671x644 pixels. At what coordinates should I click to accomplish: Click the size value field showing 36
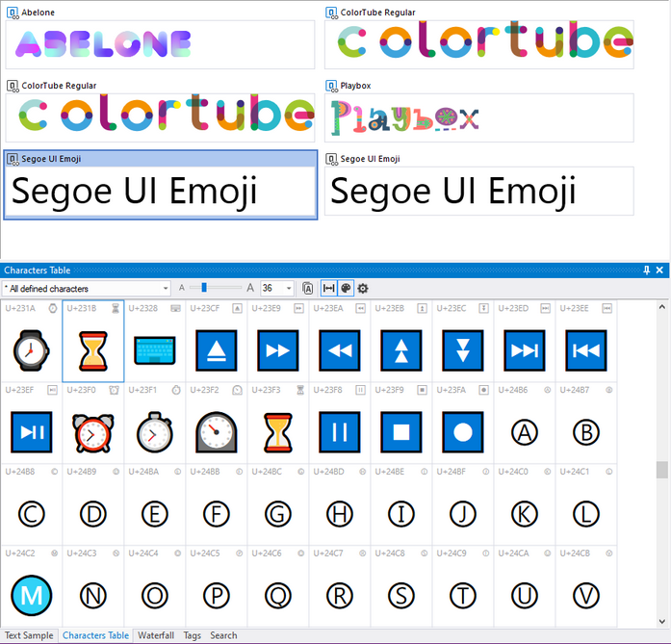tap(272, 289)
